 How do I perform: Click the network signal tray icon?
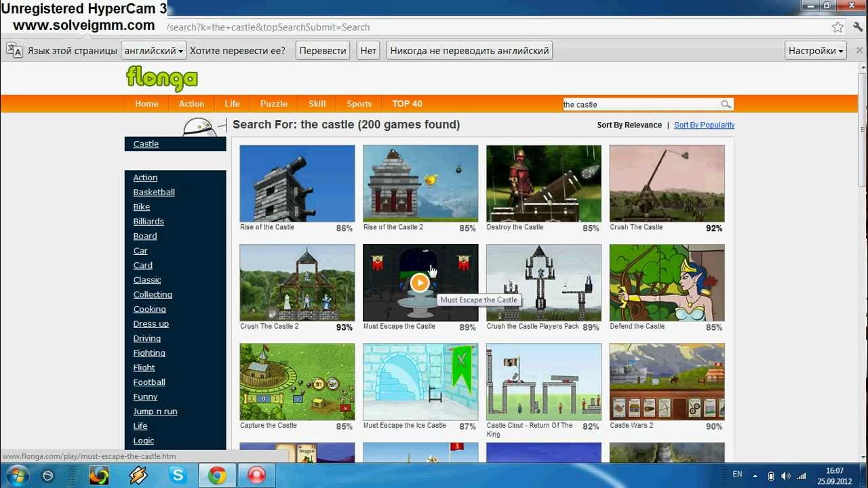point(801,476)
